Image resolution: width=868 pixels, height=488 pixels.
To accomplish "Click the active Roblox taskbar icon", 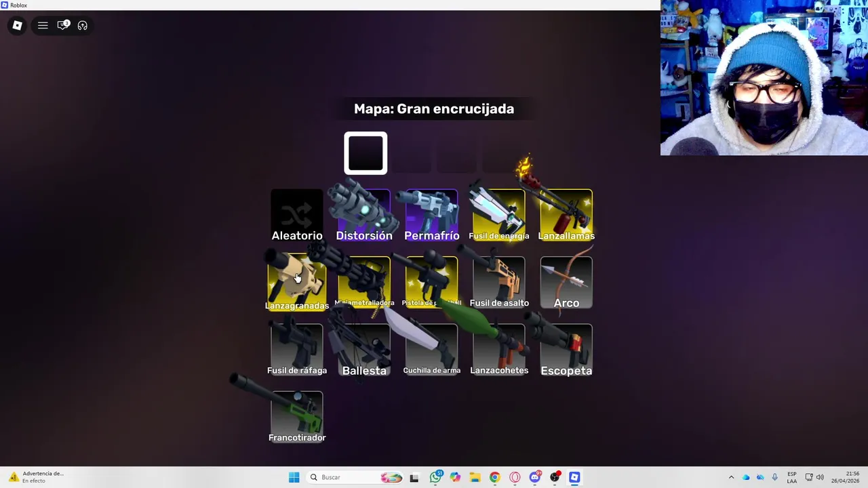I will (x=574, y=477).
